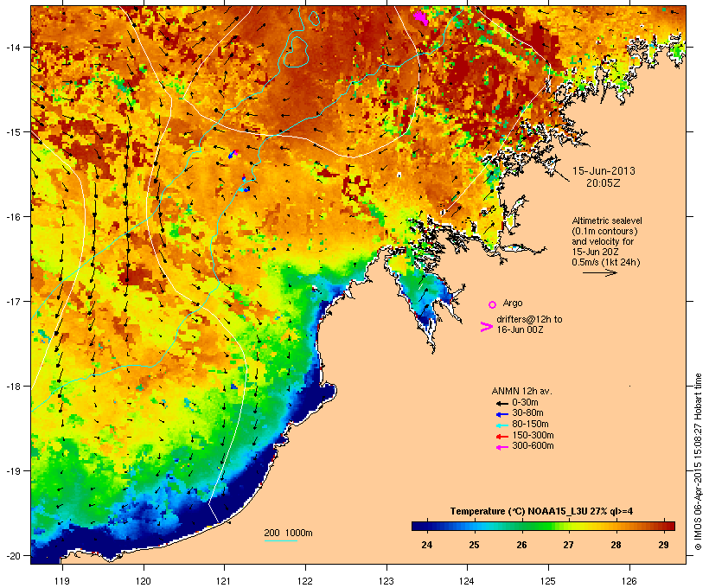Click the Argo legend label

click(x=513, y=303)
